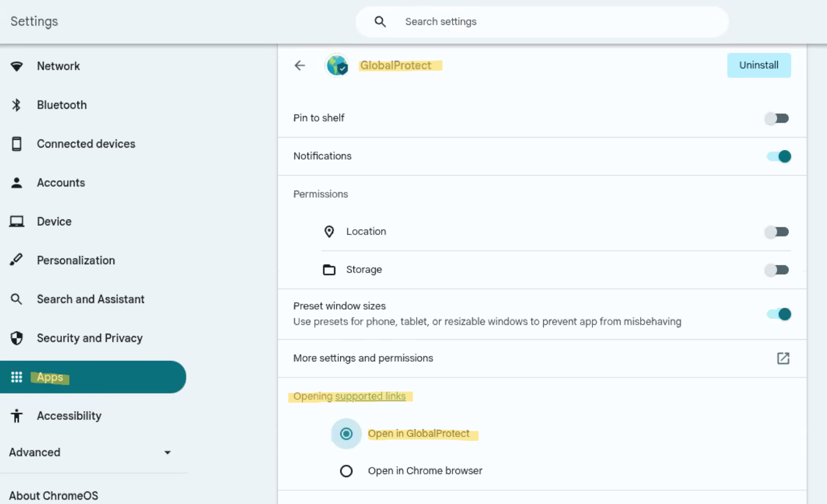Open the supported links hyperlink
Image resolution: width=827 pixels, height=504 pixels.
click(x=370, y=396)
